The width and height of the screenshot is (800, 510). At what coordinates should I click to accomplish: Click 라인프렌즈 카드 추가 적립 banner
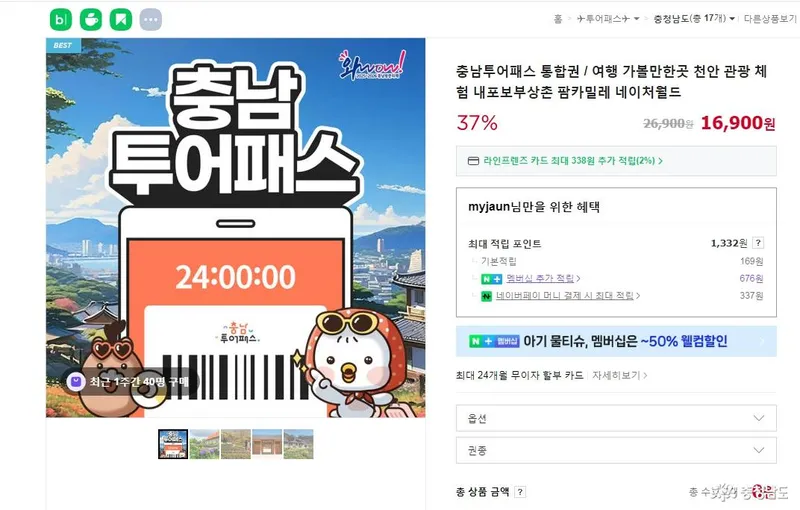tap(616, 161)
